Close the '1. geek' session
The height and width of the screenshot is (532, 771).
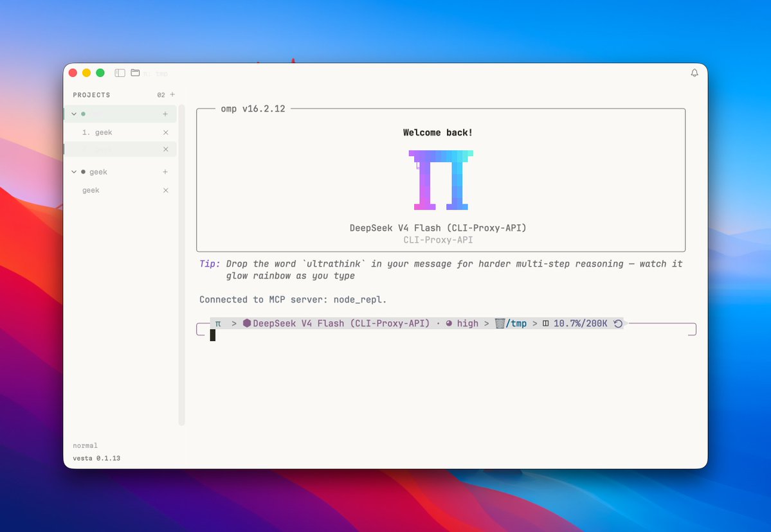166,132
